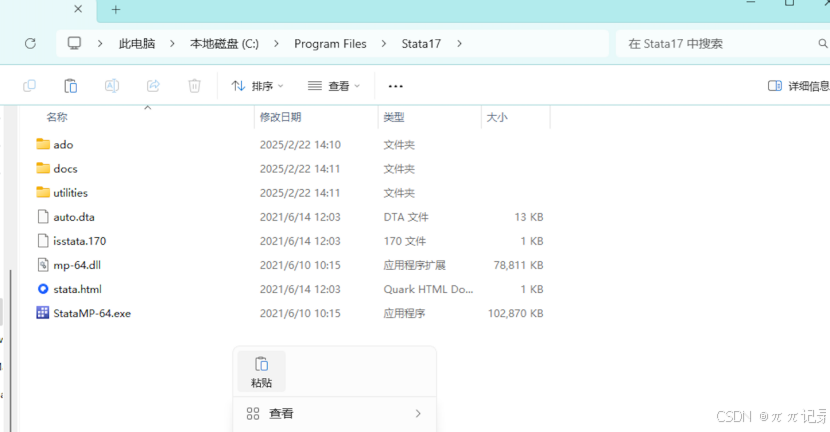Click the 78,811 KB size value

pyautogui.click(x=519, y=265)
